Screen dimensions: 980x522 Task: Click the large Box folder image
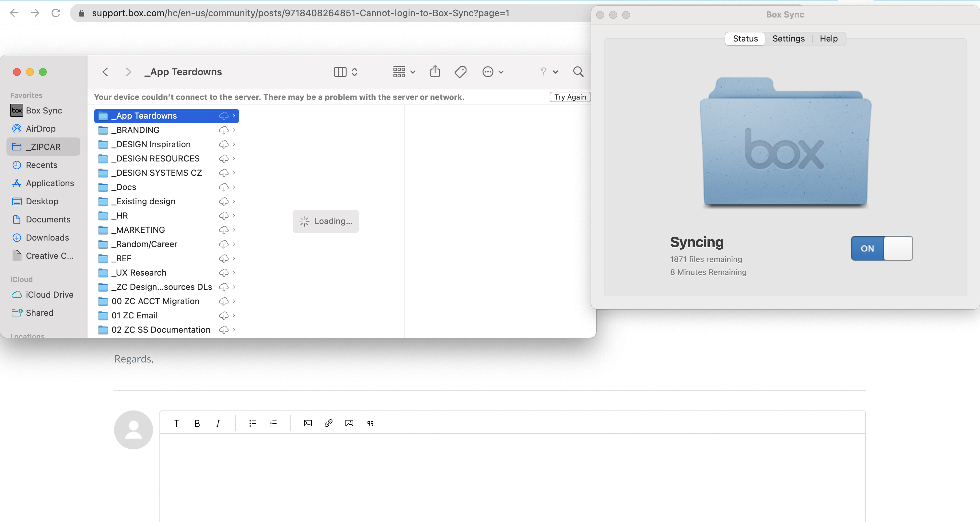[x=785, y=142]
